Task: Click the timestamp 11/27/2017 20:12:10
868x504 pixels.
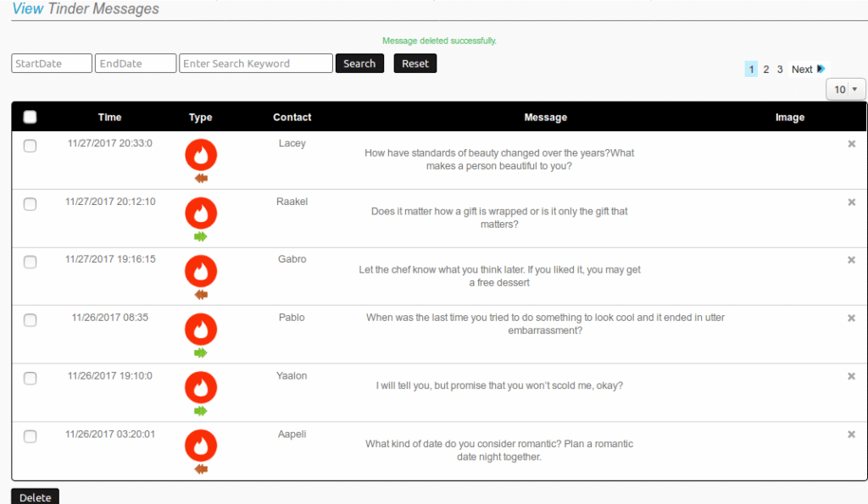Action: (110, 202)
